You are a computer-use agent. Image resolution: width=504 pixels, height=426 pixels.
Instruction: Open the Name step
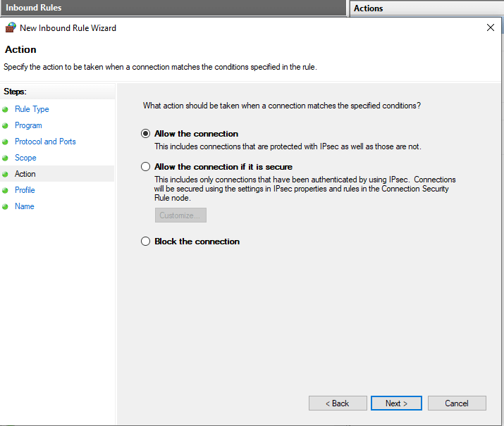pos(25,206)
